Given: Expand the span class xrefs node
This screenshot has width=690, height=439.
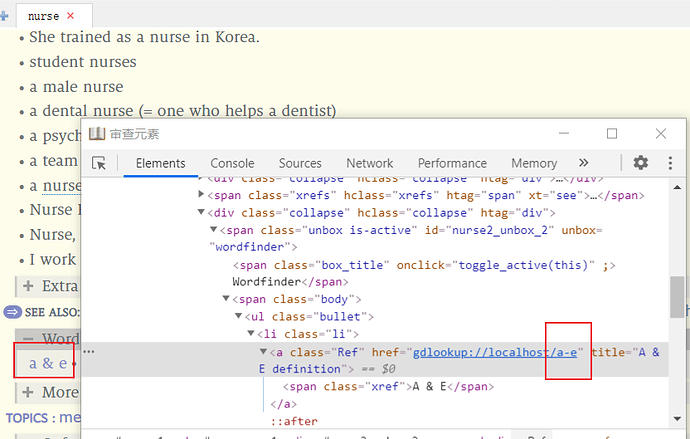Looking at the screenshot, I should [x=201, y=194].
